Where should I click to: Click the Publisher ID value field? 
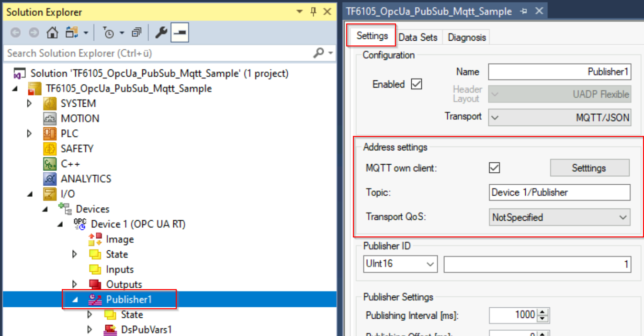[x=537, y=264]
